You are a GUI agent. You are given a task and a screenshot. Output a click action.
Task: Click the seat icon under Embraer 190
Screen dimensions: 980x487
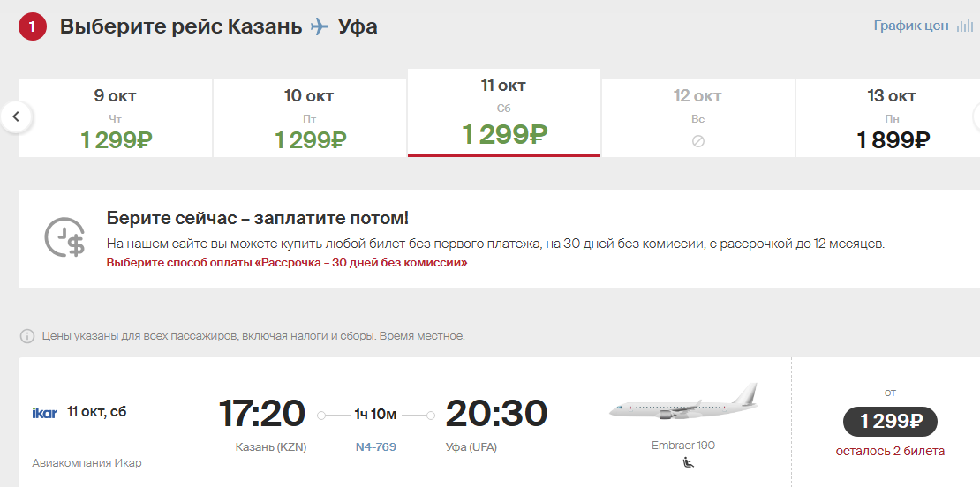coord(688,462)
